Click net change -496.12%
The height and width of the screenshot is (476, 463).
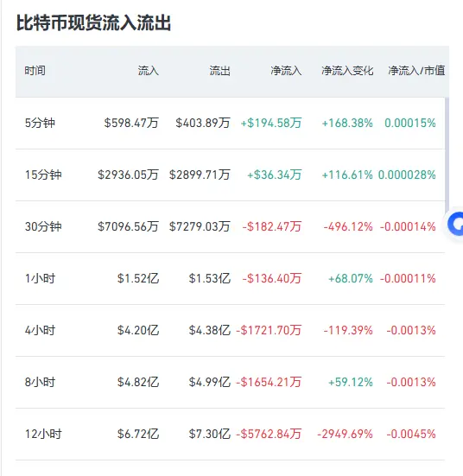348,226
